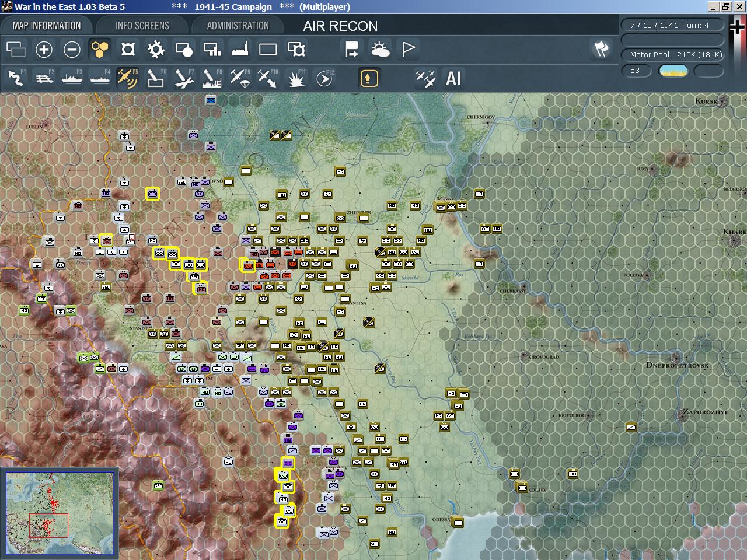Click the rectangle with circle icon

[x=184, y=50]
